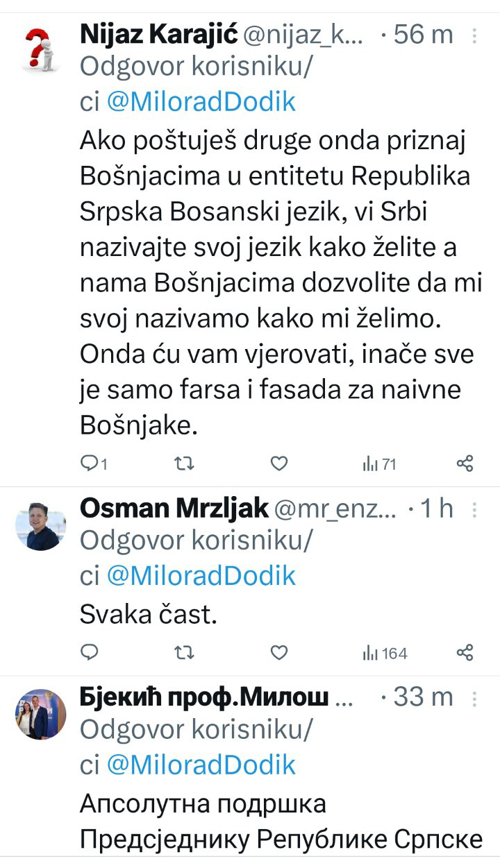Like Osman Mrzljak's tweet
This screenshot has width=500, height=868.
(278, 652)
